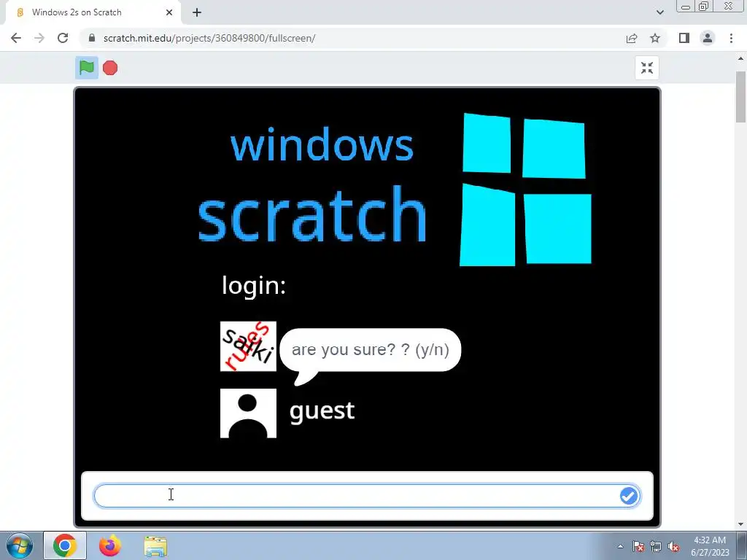
Task: Click the cyan Windows logo
Action: tap(525, 190)
